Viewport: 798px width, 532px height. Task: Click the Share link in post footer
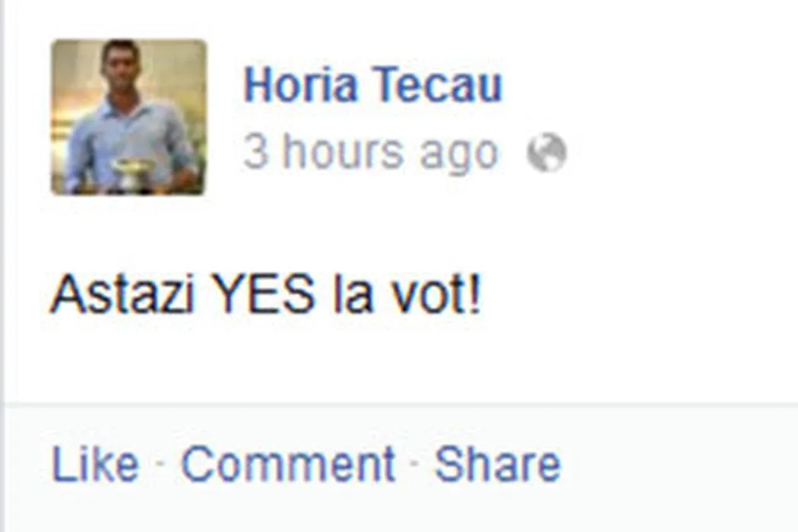click(x=497, y=464)
